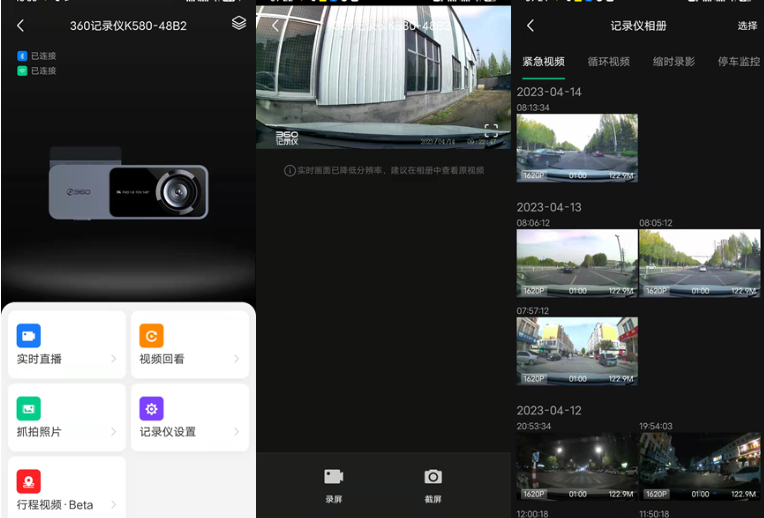Select the 2023-04-14 date header

click(x=549, y=92)
